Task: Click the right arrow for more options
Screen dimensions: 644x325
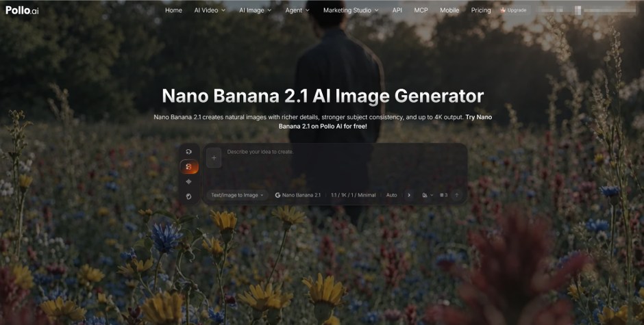Action: click(408, 195)
